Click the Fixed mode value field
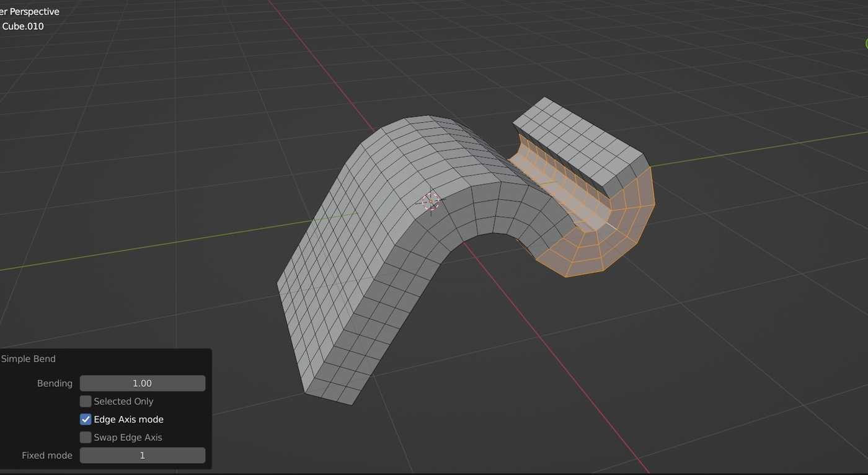868x475 pixels. (142, 455)
